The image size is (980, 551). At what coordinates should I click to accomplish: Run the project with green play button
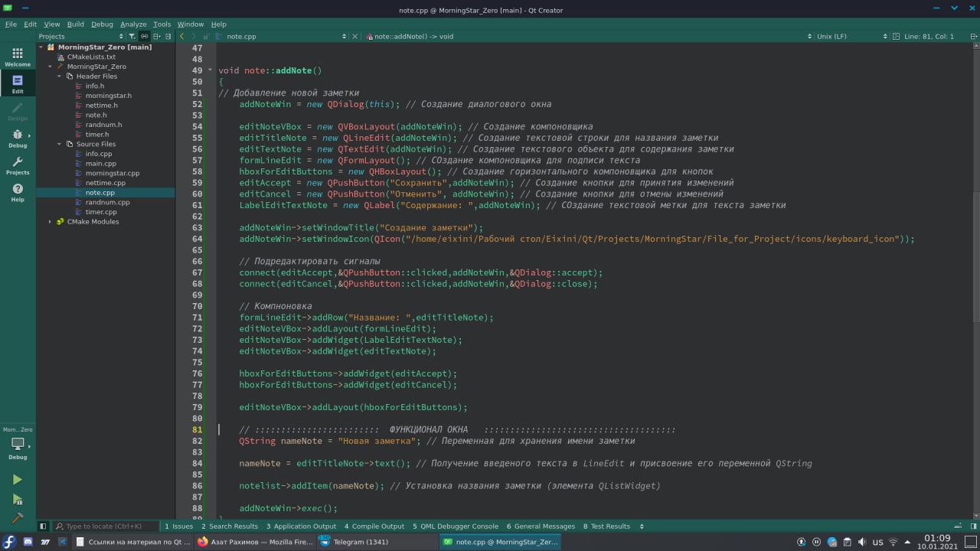[x=18, y=480]
